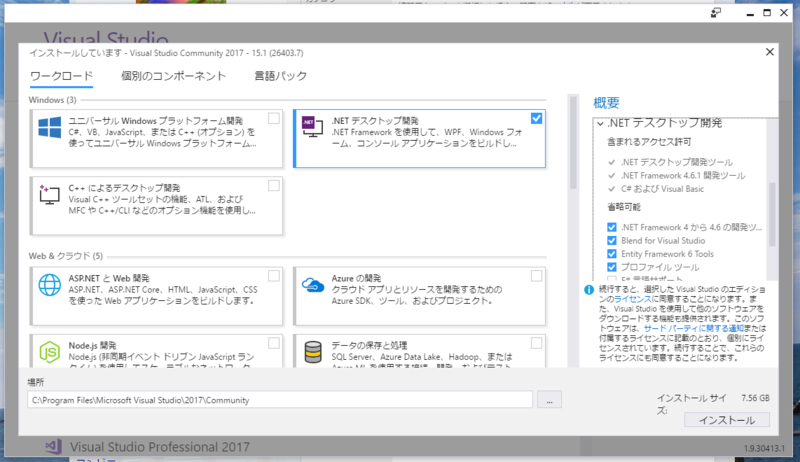Minimize the Visual Studio Installer window

749,14
